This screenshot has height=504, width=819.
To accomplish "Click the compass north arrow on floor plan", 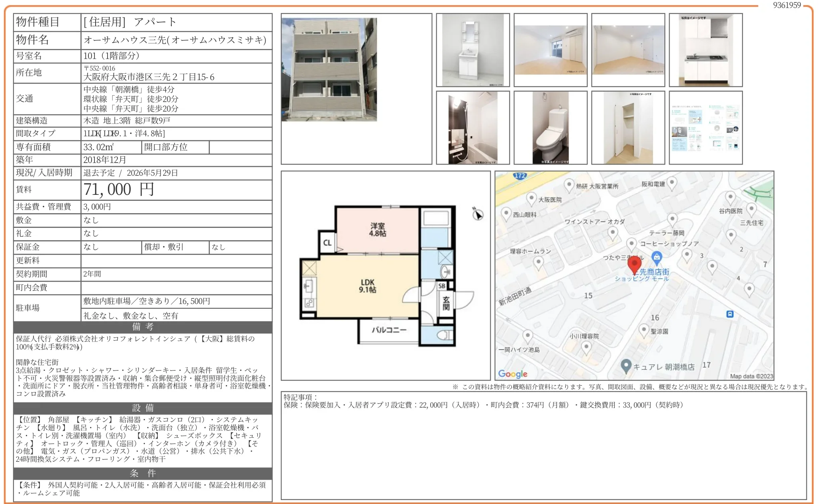I will pyautogui.click(x=477, y=214).
